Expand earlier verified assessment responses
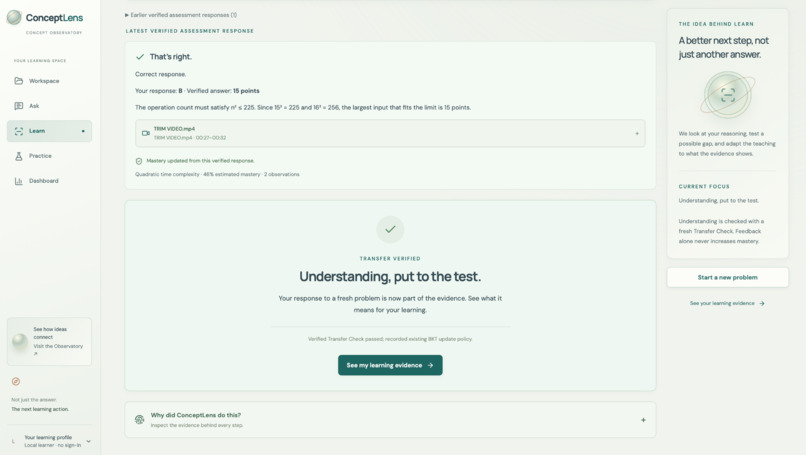 [x=181, y=15]
